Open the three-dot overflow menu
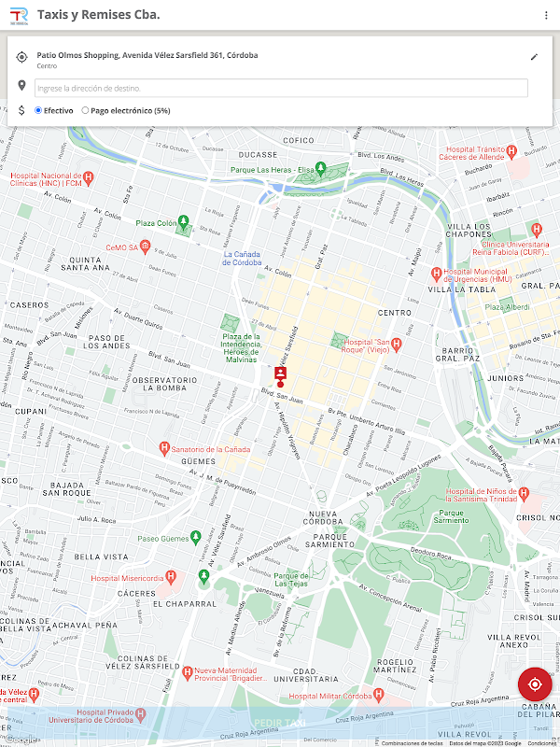 [546, 15]
